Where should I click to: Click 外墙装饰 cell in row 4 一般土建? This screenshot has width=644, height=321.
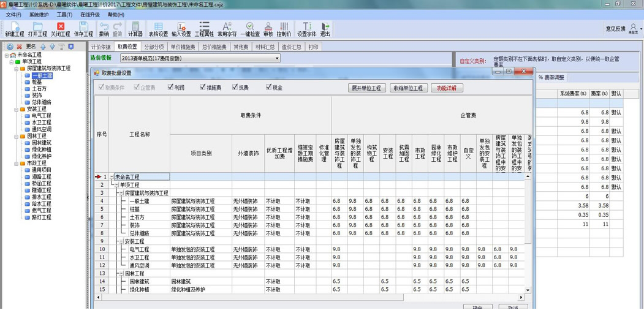[248, 201]
